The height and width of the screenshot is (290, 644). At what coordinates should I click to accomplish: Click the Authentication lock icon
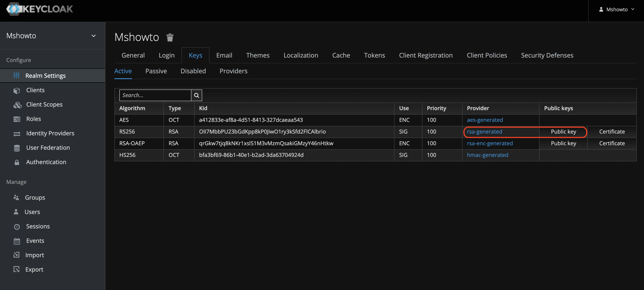[17, 163]
